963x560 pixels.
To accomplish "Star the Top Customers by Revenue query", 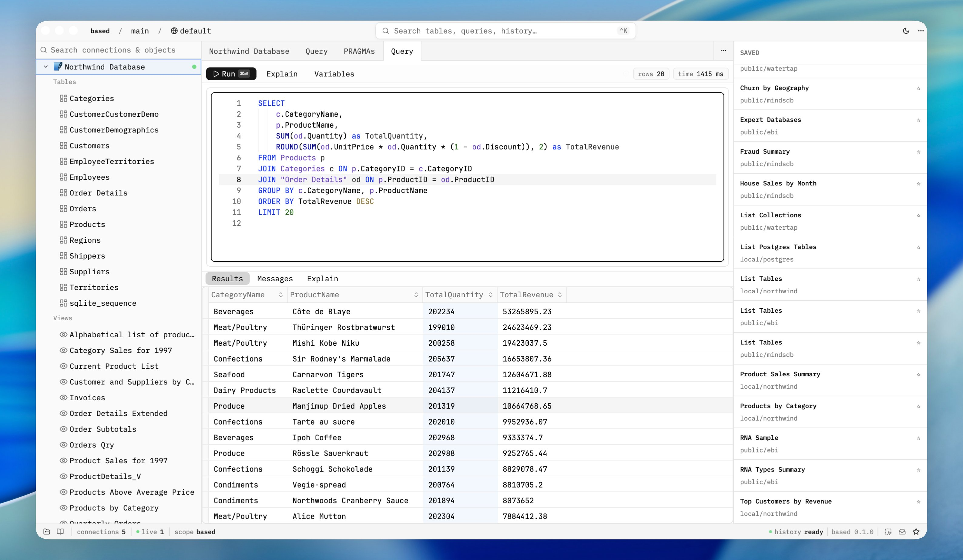I will pos(918,502).
